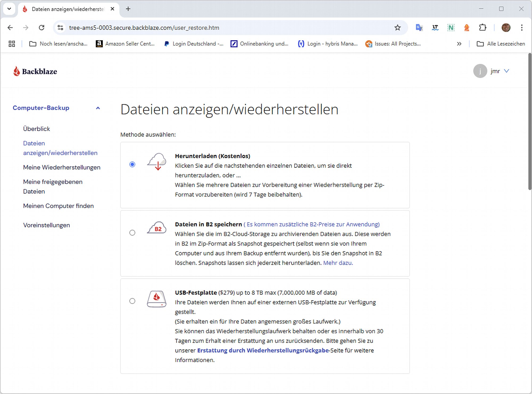This screenshot has height=394, width=532.
Task: Focus the browser address bar URL
Action: 144,28
